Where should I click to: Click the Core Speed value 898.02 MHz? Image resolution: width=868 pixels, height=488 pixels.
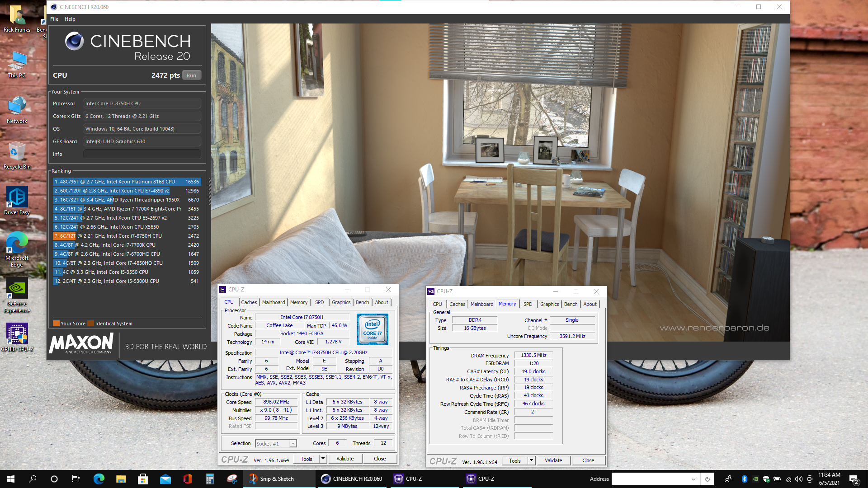(x=276, y=402)
